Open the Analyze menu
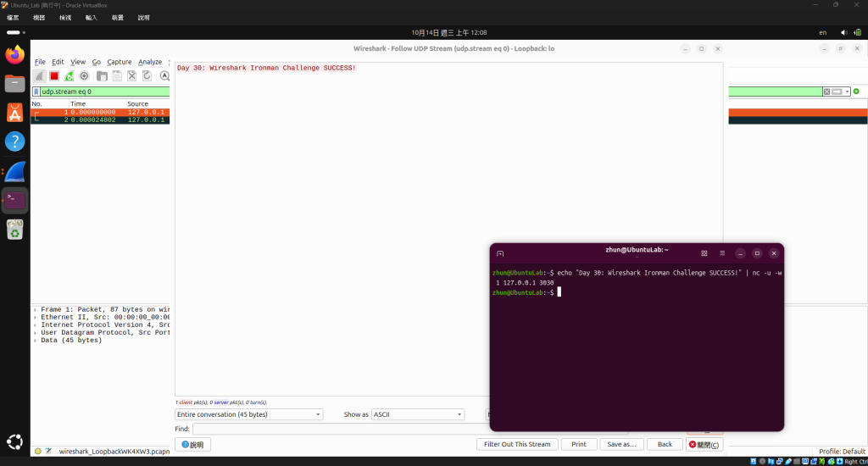The width and height of the screenshot is (868, 466). (150, 62)
